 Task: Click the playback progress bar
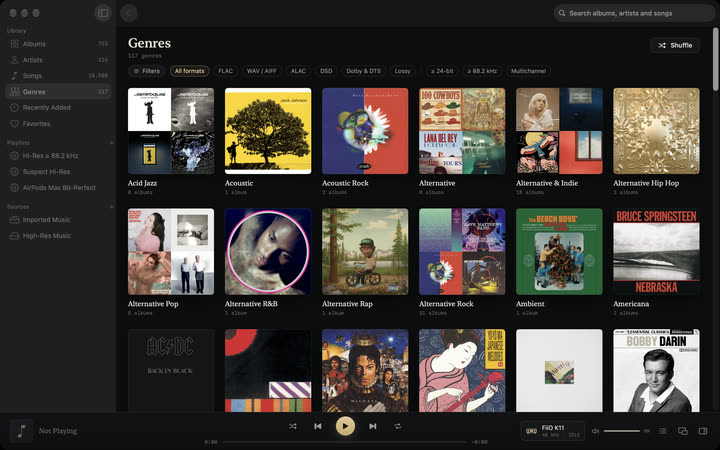click(x=344, y=442)
